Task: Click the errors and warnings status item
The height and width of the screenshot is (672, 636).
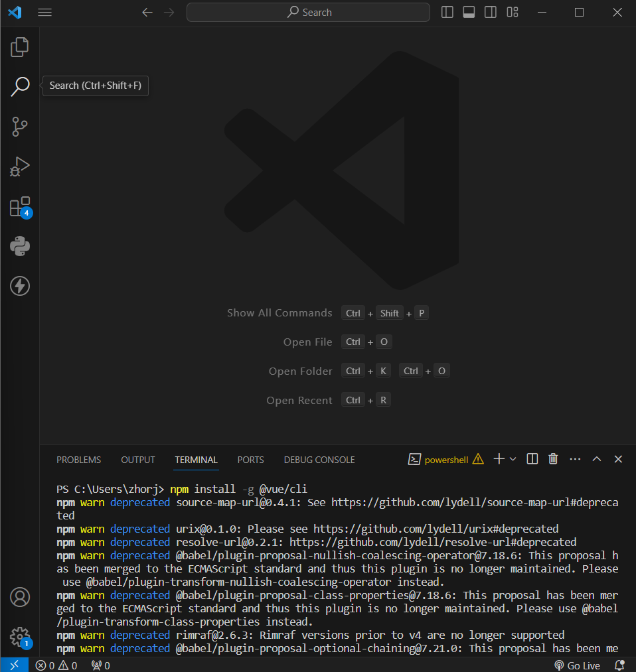Action: [56, 665]
